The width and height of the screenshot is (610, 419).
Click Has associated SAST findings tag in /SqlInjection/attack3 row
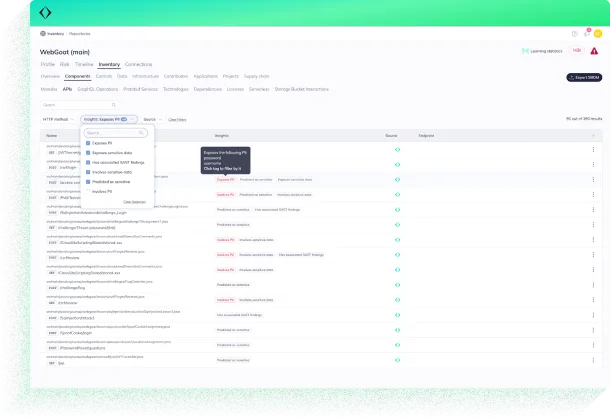pos(240,315)
